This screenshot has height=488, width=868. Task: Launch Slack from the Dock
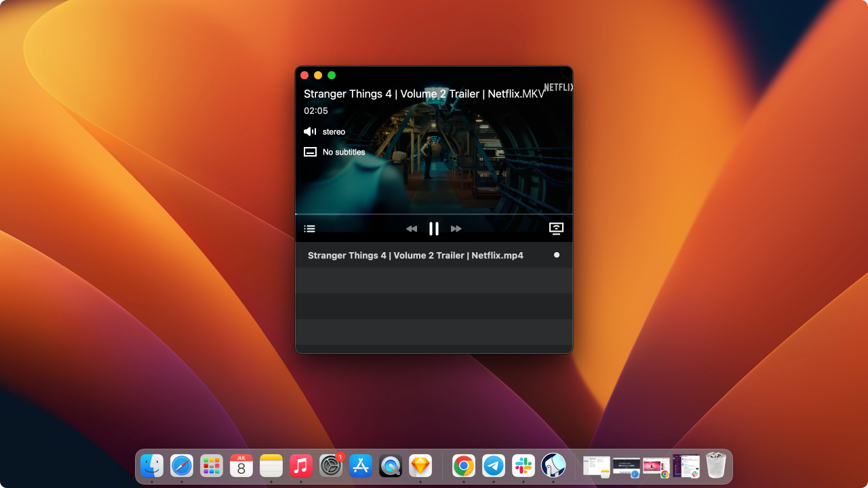pos(524,466)
